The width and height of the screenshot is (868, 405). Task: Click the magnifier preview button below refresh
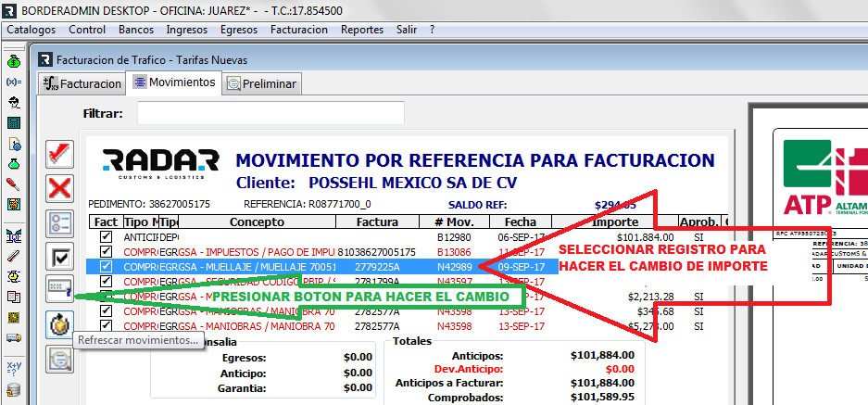pos(59,359)
